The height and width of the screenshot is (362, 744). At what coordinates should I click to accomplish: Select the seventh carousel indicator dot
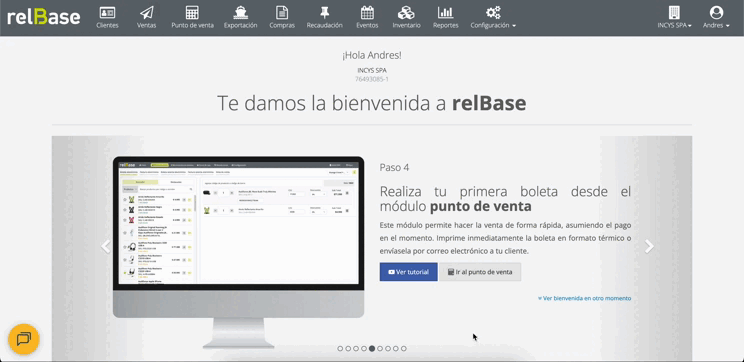pos(388,348)
